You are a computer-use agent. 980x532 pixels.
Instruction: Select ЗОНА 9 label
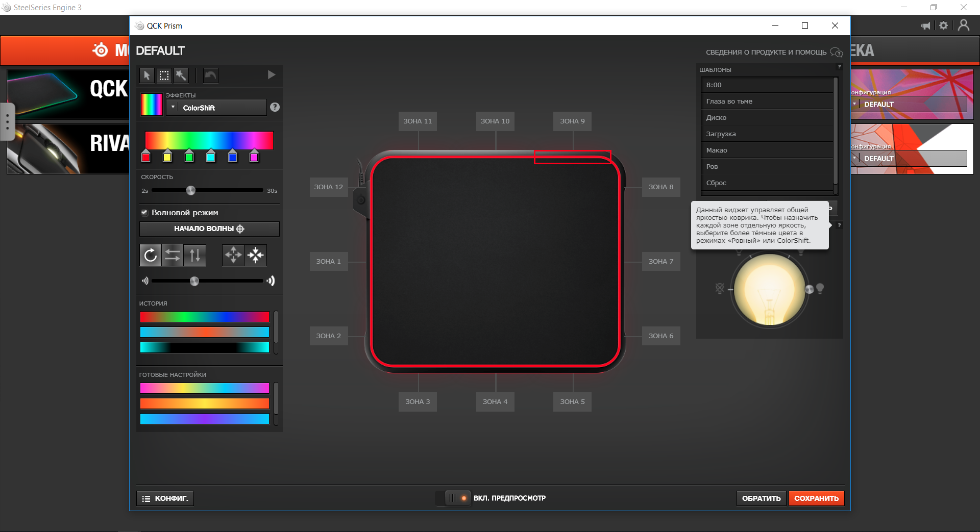(x=572, y=121)
